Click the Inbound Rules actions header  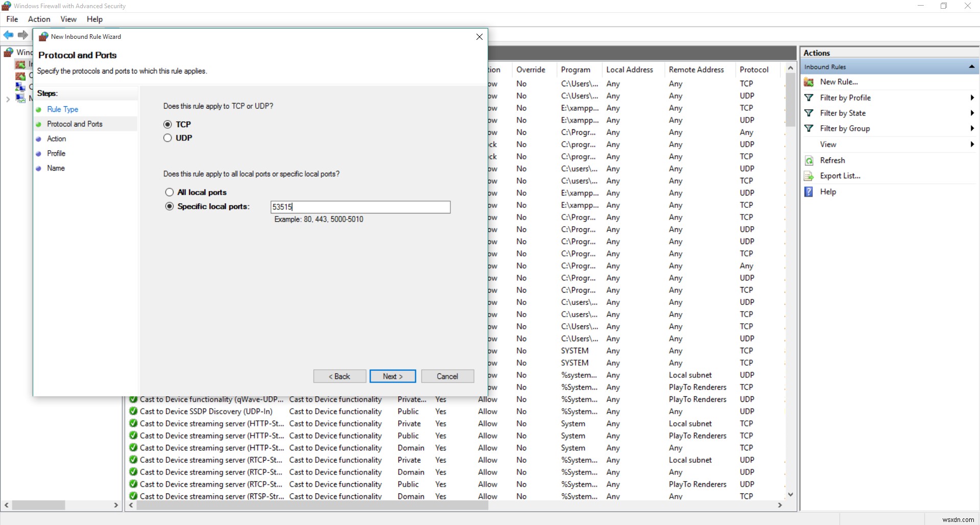890,67
